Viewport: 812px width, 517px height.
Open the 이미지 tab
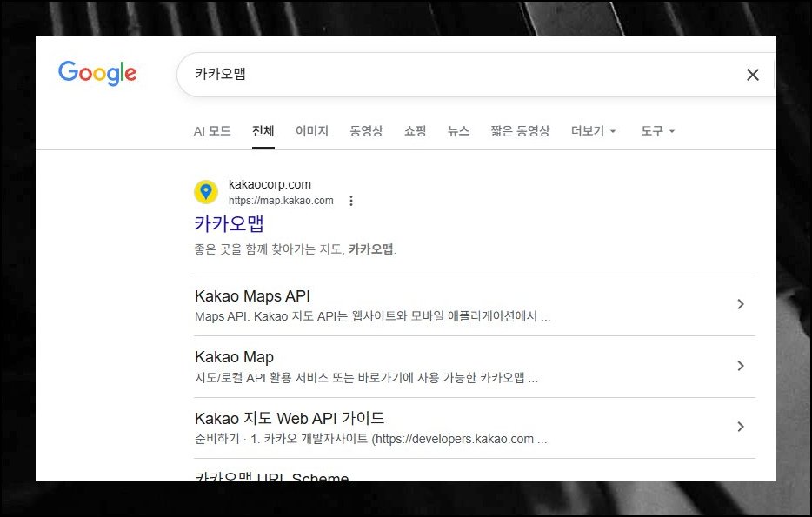[312, 131]
